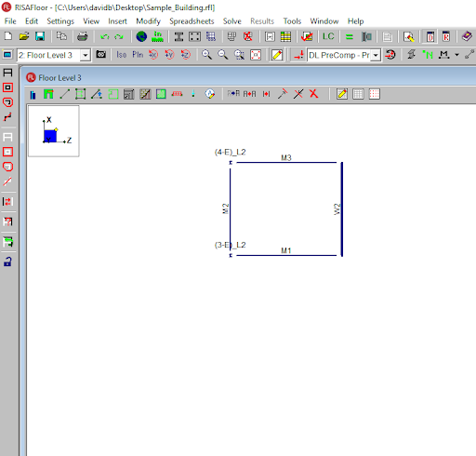
Task: Select the Iso isometric view button
Action: (x=121, y=55)
